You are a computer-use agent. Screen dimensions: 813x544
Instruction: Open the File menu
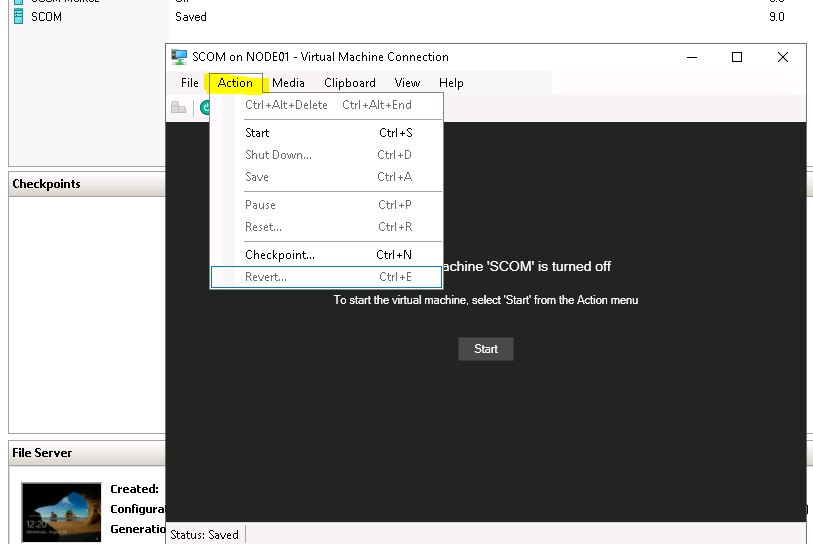189,83
